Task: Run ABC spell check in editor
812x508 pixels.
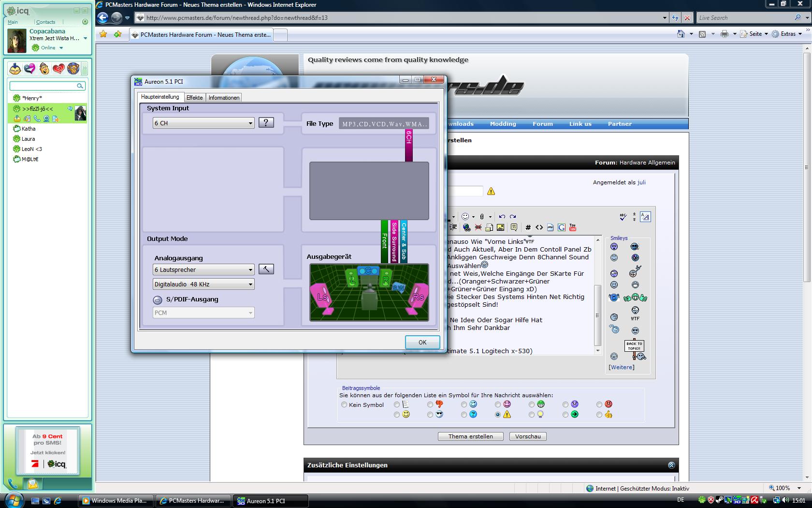Action: [623, 217]
